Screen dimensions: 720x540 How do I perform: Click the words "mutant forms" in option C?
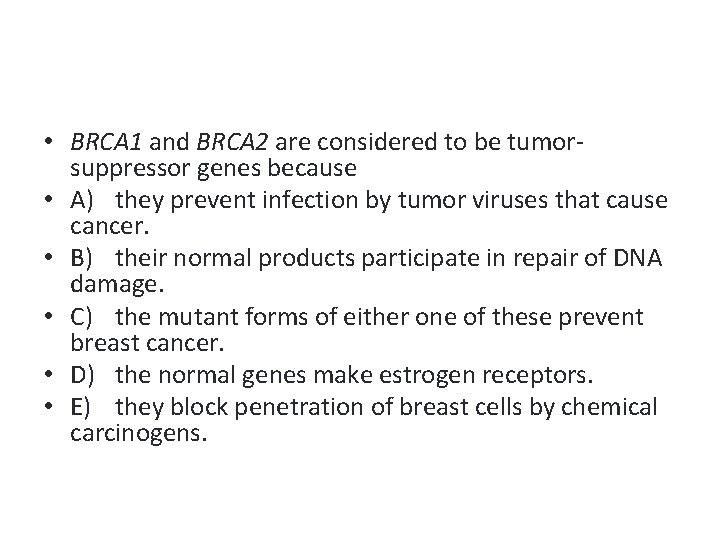tap(214, 317)
